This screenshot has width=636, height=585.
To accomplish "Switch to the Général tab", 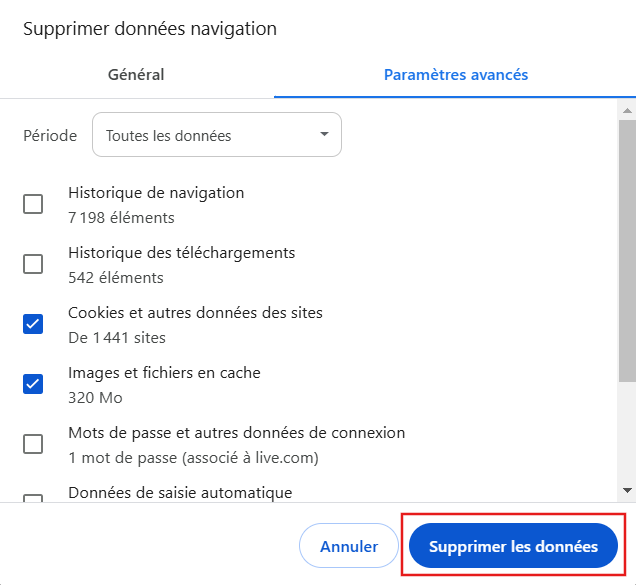I will click(x=136, y=75).
